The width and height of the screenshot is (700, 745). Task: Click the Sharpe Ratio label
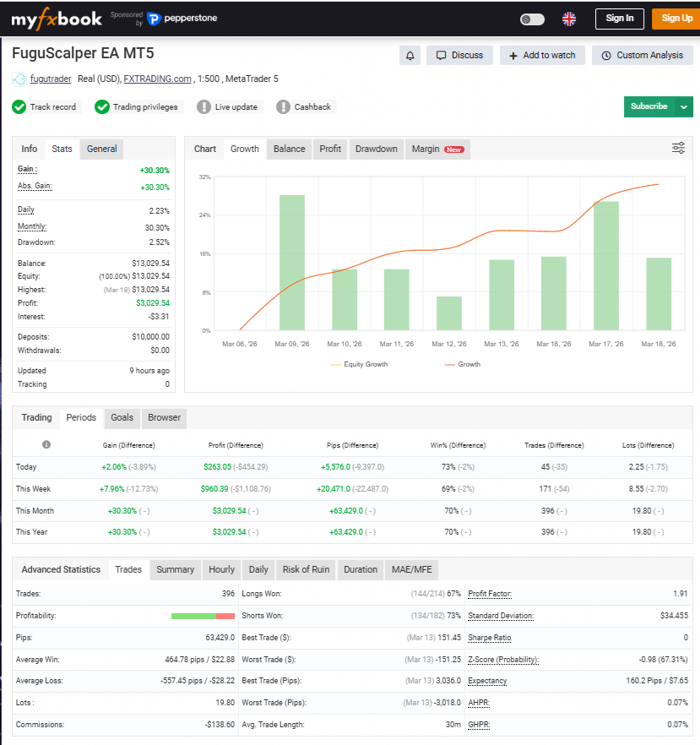tap(489, 638)
